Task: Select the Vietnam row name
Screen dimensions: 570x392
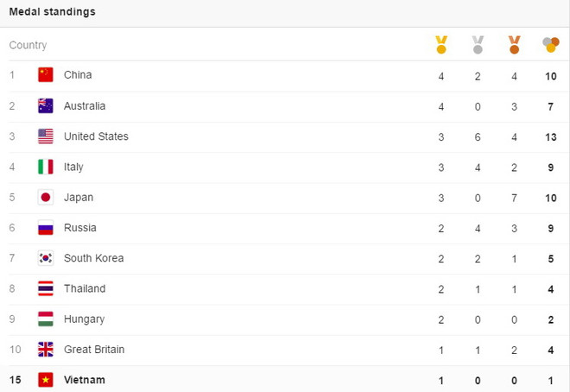Action: pos(85,380)
